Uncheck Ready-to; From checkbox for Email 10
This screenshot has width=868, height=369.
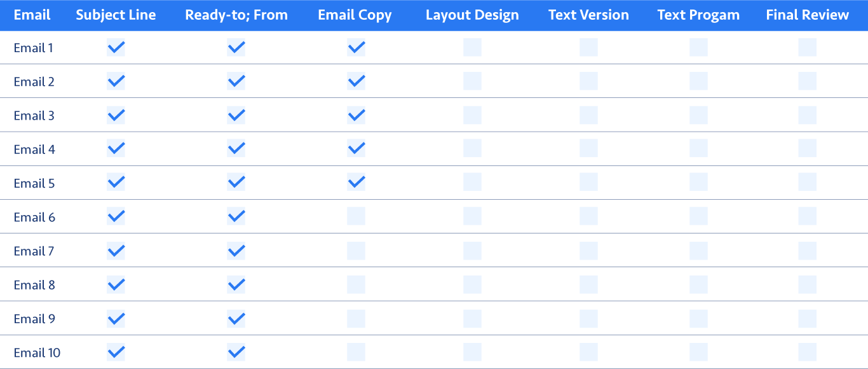click(x=236, y=352)
